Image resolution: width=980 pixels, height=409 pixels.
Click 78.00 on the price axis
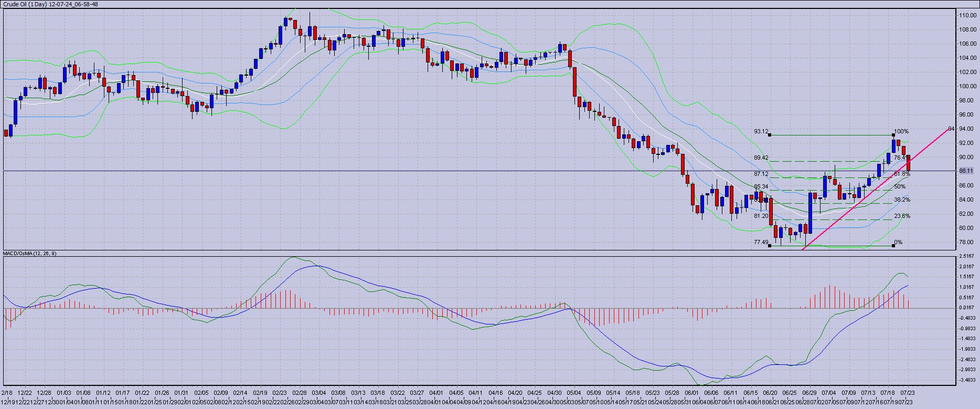[x=967, y=242]
